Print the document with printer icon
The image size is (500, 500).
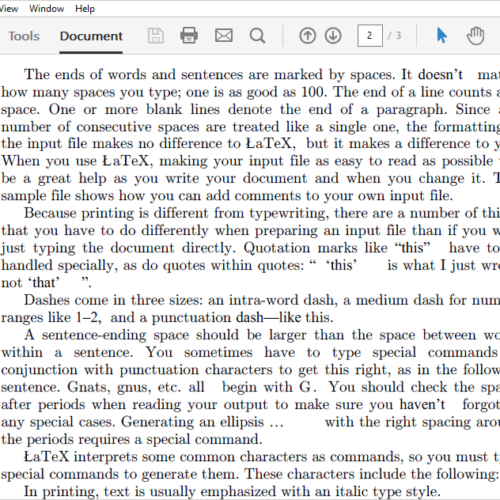(189, 35)
